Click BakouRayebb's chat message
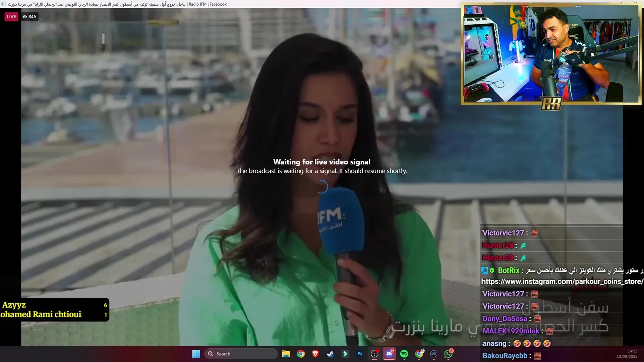This screenshot has width=644, height=362. coord(512,356)
